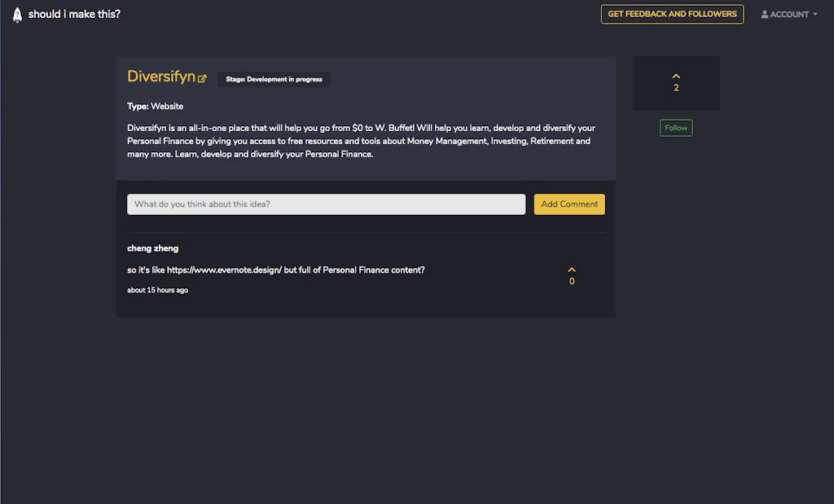Upvote cheng zheng's comment arrow
Viewport: 834px width, 504px height.
point(572,268)
